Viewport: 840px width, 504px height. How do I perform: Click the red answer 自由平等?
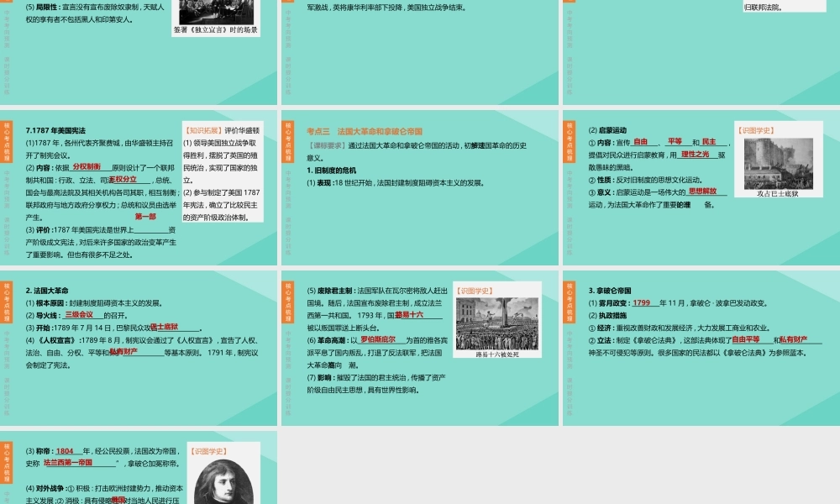(x=746, y=339)
